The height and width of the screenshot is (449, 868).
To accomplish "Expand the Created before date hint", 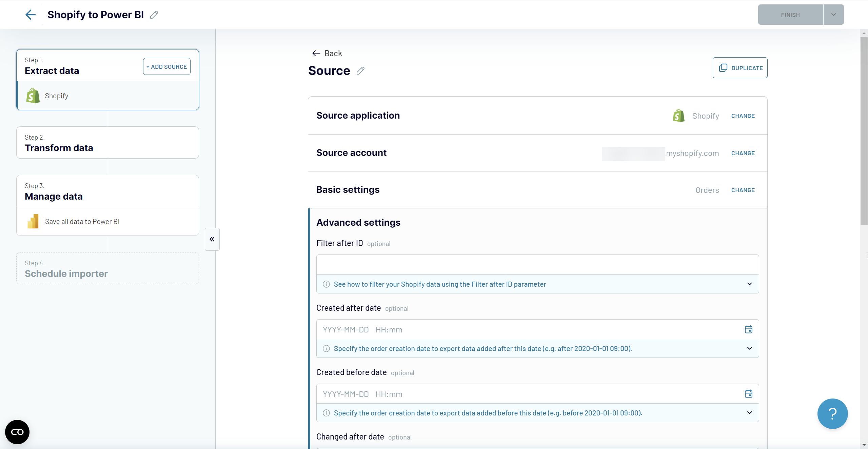I will tap(750, 413).
